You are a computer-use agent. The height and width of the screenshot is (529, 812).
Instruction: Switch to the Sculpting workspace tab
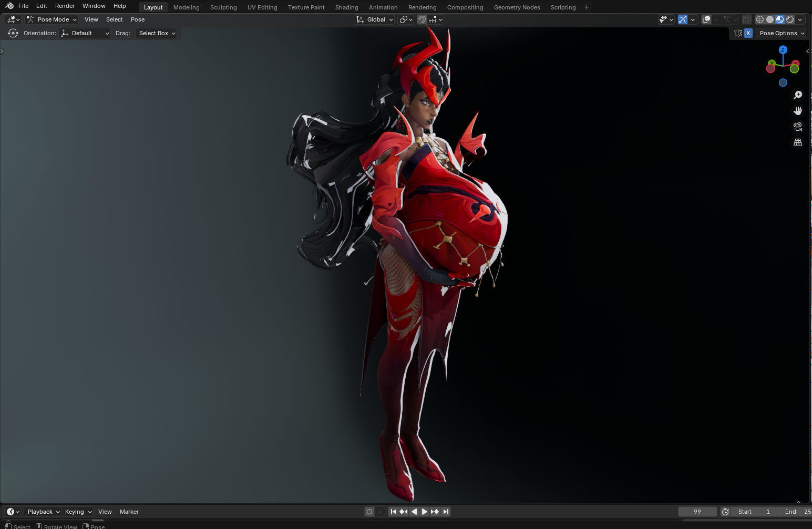223,7
